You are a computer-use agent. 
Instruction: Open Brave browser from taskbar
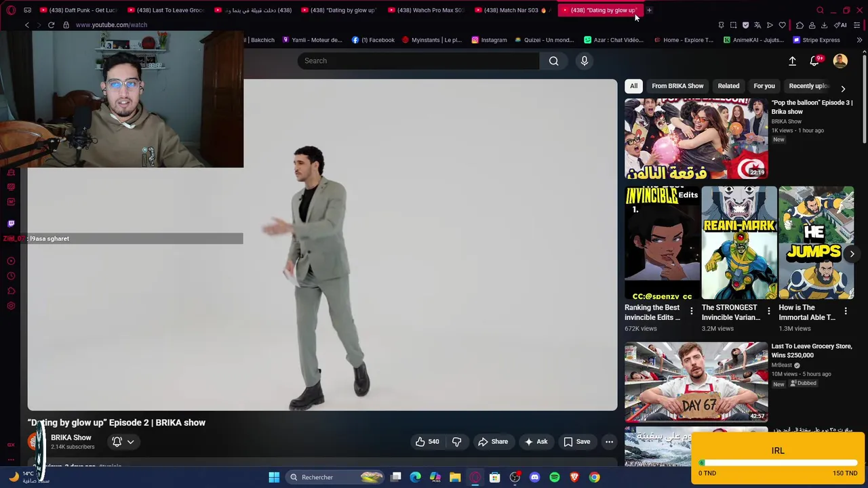574,477
